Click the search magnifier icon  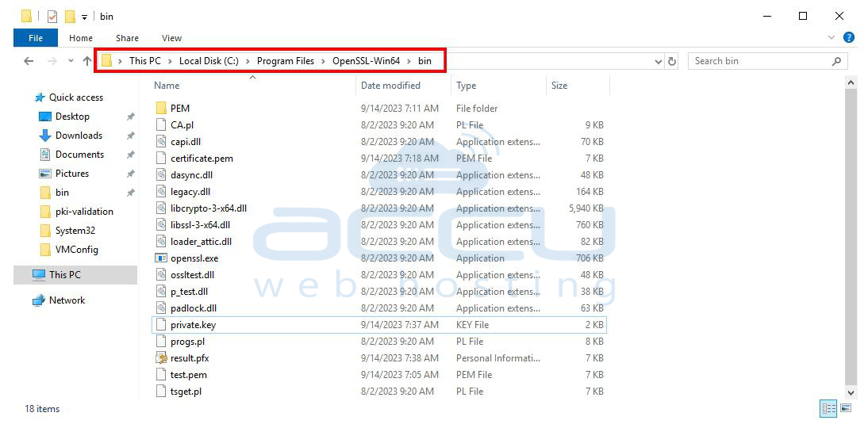pyautogui.click(x=836, y=61)
